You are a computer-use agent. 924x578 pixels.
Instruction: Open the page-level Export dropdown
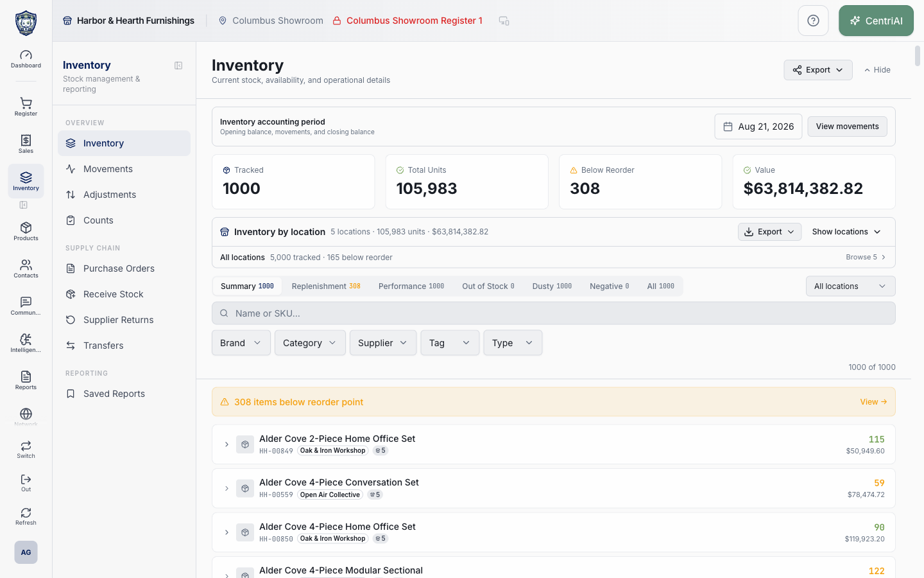point(818,70)
